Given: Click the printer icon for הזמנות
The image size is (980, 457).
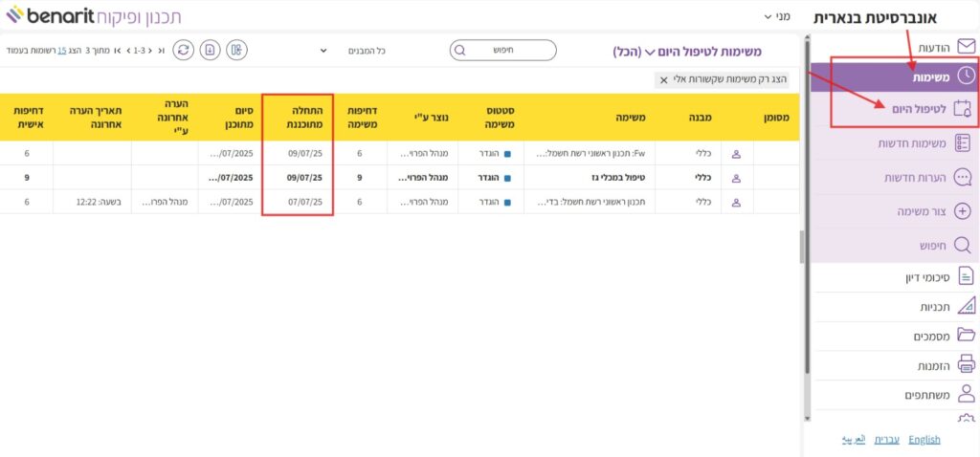Looking at the screenshot, I should click(x=965, y=364).
